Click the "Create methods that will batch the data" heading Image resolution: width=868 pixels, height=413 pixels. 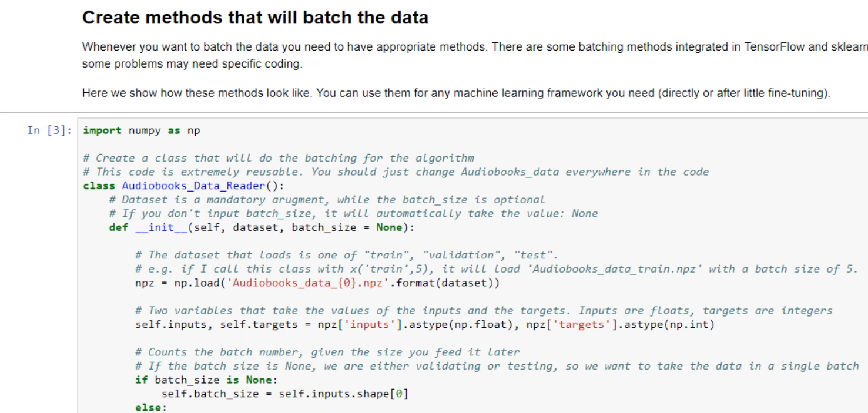(255, 18)
